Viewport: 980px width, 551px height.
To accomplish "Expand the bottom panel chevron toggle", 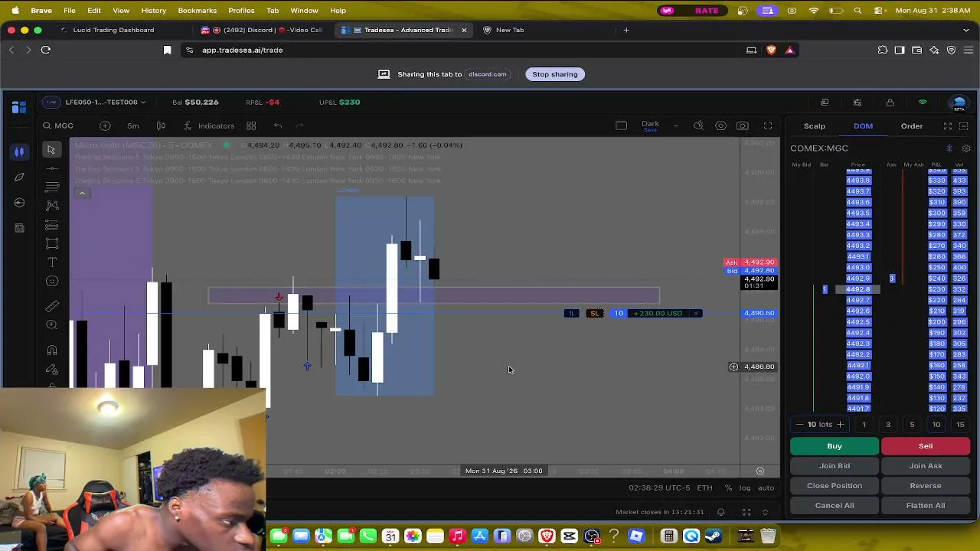I will pos(765,512).
